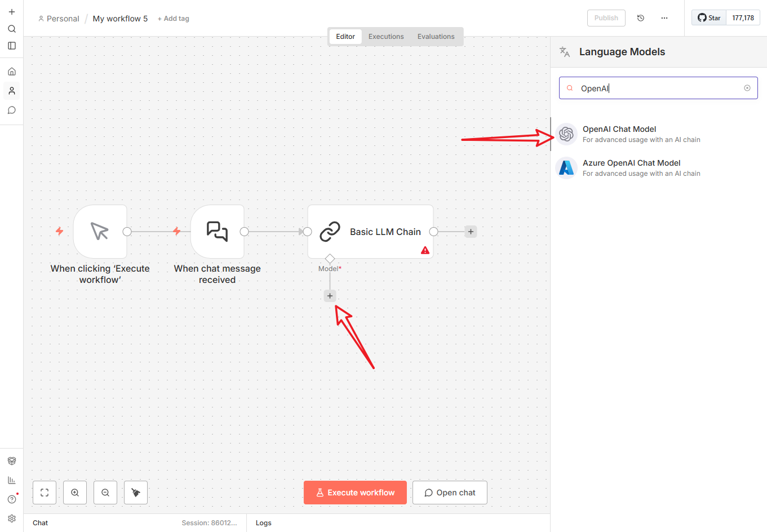Open the settings gear in sidebar
767x532 pixels.
(12, 518)
